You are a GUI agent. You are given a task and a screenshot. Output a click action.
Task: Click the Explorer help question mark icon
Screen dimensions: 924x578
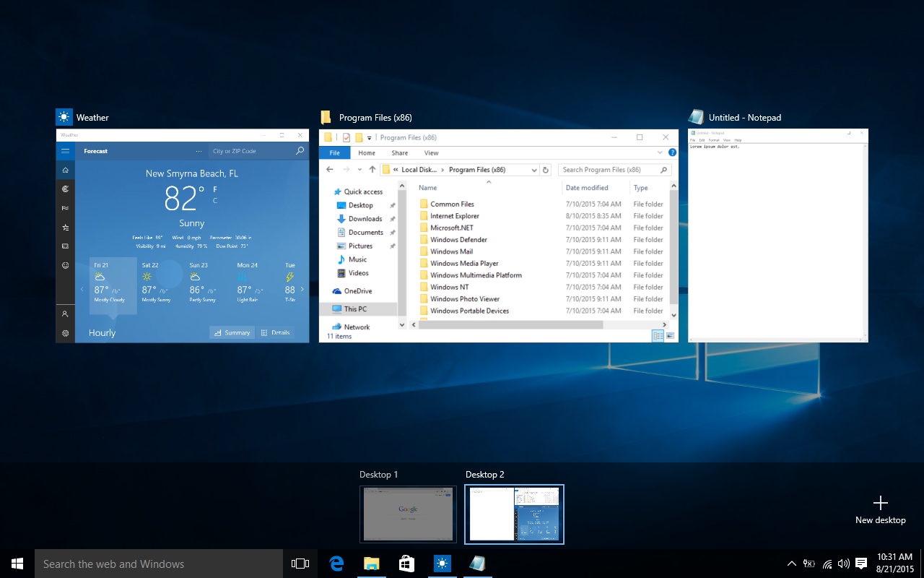click(x=672, y=152)
